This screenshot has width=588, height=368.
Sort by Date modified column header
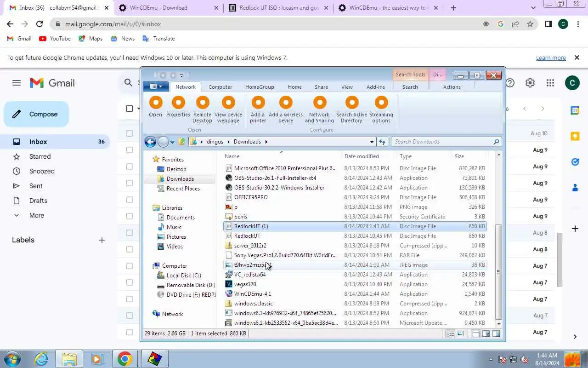pyautogui.click(x=362, y=156)
